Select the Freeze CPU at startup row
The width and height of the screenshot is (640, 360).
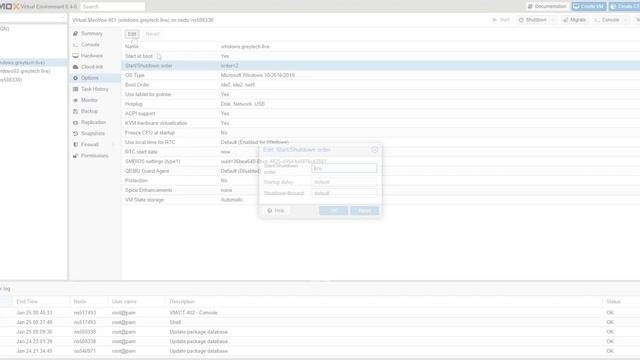(380, 133)
